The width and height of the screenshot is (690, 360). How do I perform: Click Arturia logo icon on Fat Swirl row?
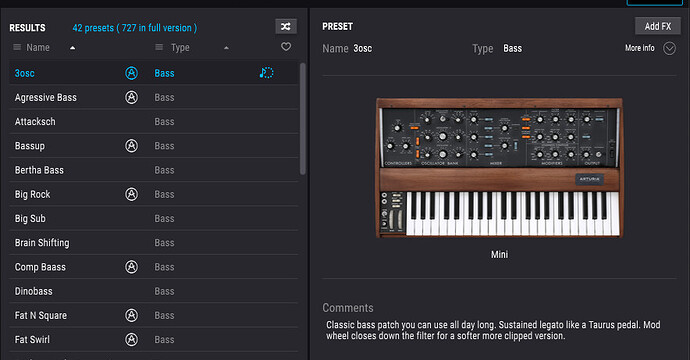click(x=131, y=339)
